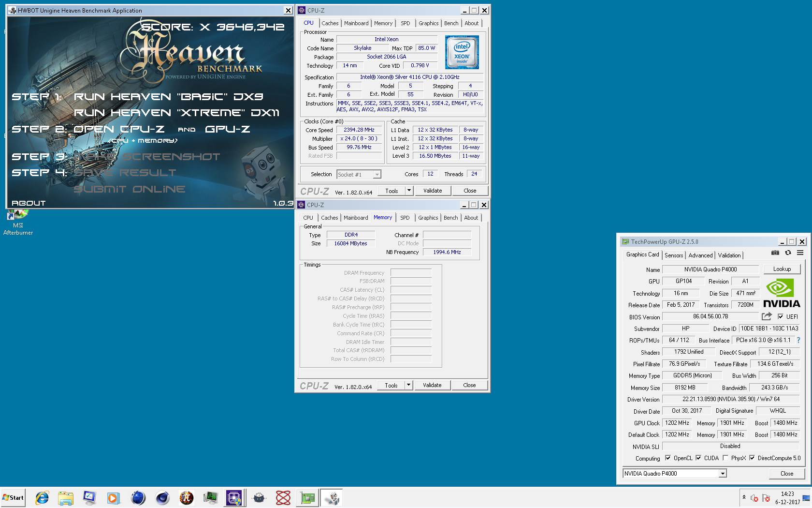This screenshot has width=812, height=508.
Task: Open the GPU-Z hamburger menu
Action: pyautogui.click(x=800, y=253)
